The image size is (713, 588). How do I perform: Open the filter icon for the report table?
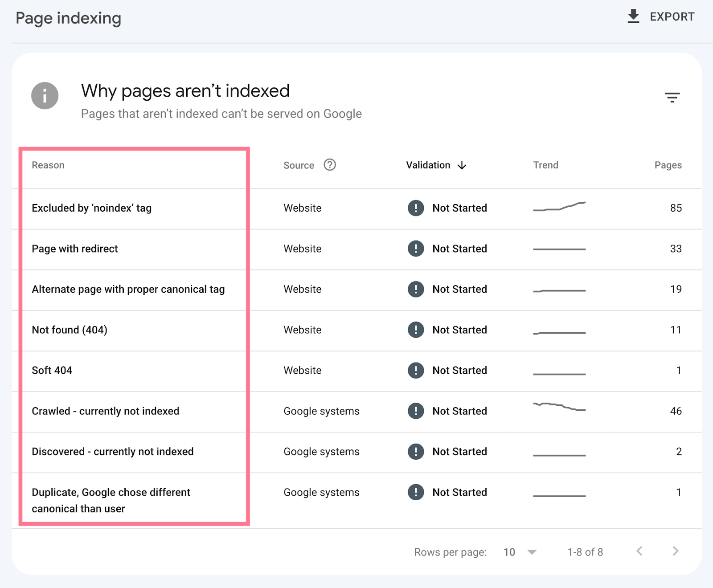[673, 97]
